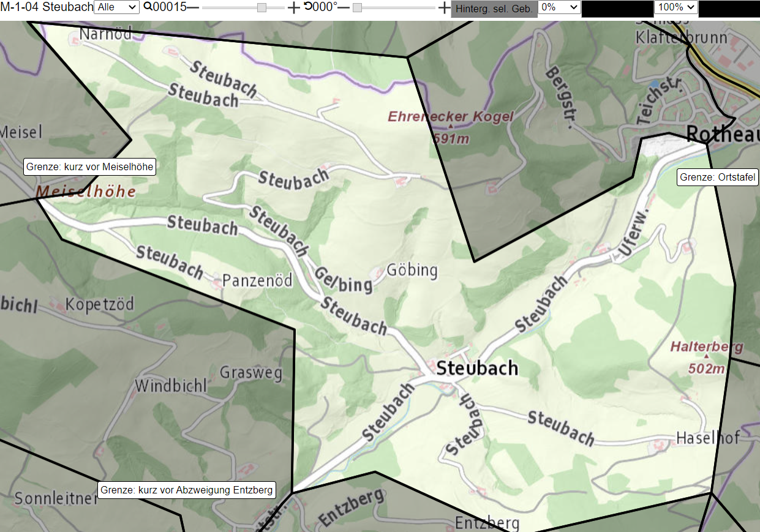The height and width of the screenshot is (532, 760).
Task: Click the Steubach village name on the map
Action: pos(478,368)
